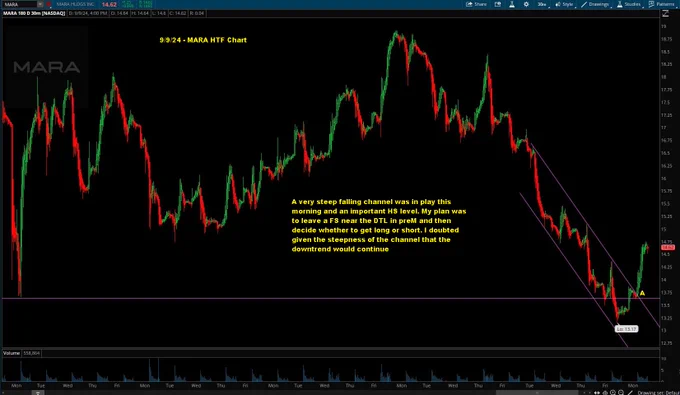Open the Studies menu
680x395 pixels.
coord(629,4)
